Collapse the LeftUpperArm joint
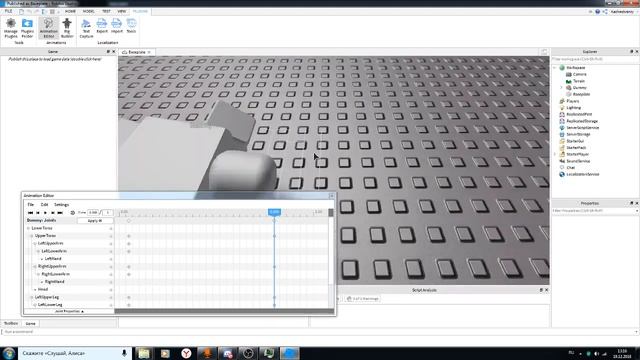 [35, 244]
